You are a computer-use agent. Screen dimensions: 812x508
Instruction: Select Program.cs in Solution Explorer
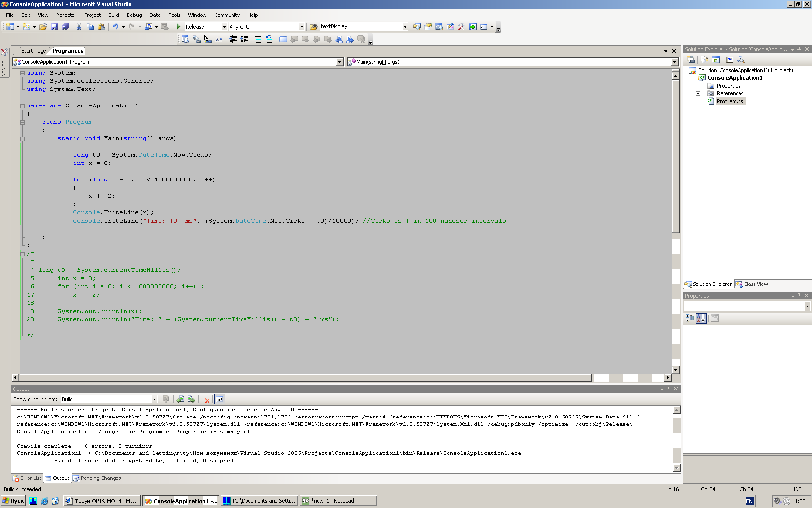click(729, 101)
